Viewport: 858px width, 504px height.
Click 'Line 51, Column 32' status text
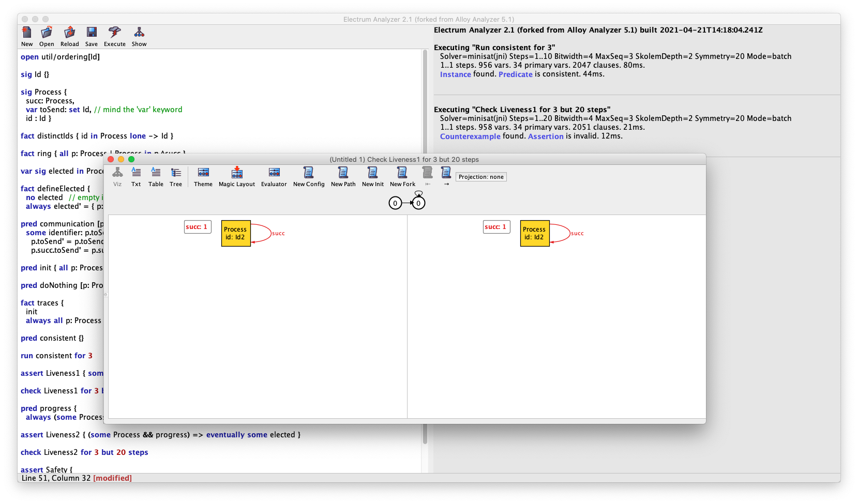pos(56,478)
